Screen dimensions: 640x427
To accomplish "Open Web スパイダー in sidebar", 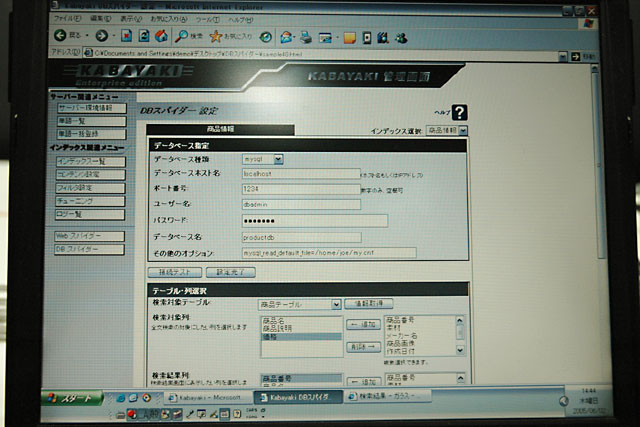I will pos(89,236).
